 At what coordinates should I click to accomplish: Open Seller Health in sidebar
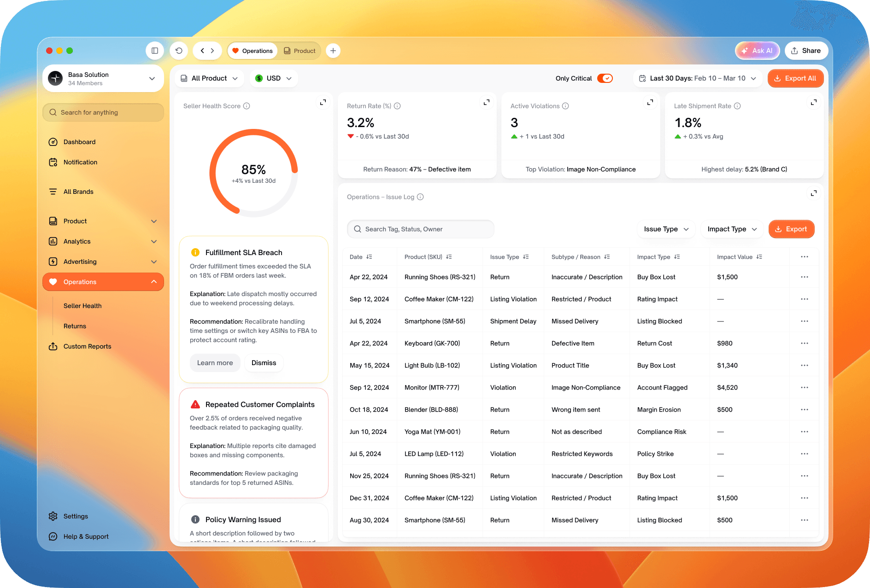point(82,306)
